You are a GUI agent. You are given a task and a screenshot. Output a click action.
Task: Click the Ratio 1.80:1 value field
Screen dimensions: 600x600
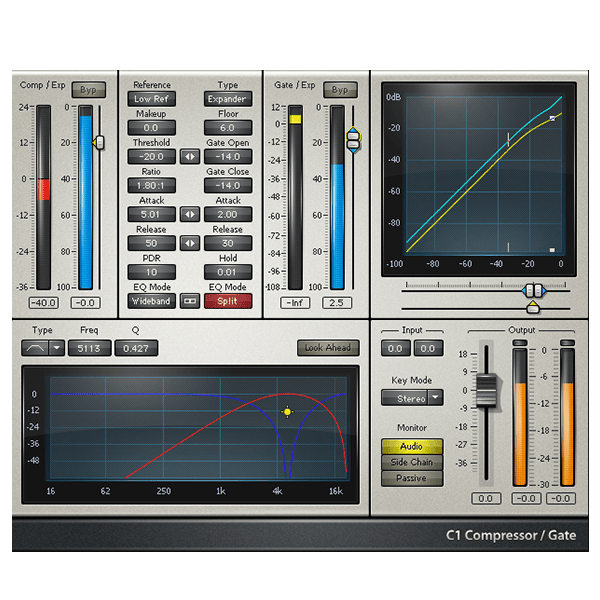click(x=152, y=186)
